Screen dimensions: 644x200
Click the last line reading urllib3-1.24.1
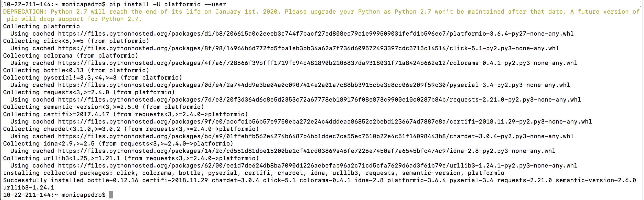coord(29,188)
